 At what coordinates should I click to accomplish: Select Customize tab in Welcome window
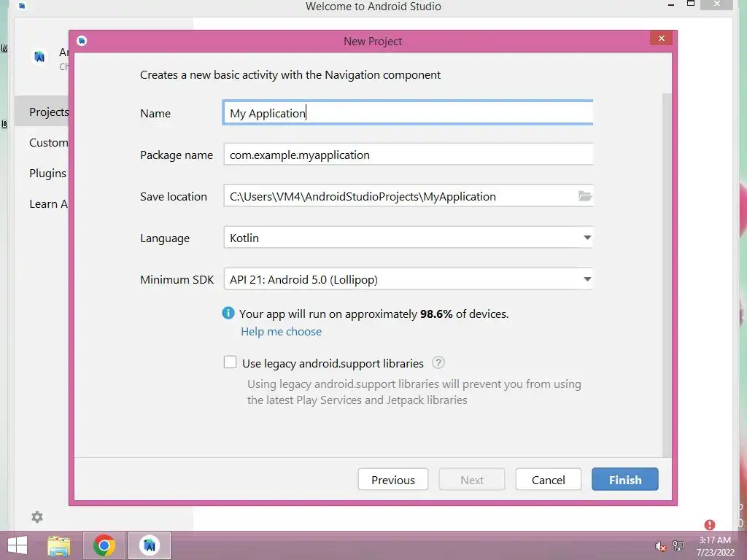coord(42,142)
